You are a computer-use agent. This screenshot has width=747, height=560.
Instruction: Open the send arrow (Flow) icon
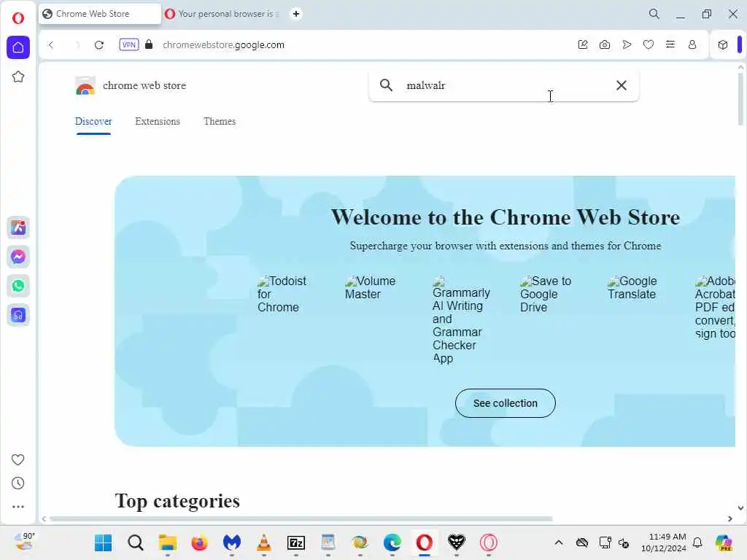[x=627, y=44]
